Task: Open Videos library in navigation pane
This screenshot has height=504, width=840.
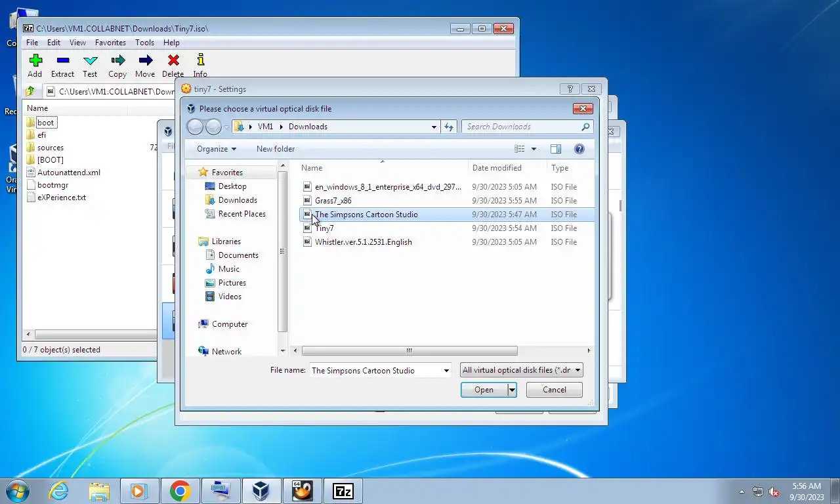Action: [230, 297]
